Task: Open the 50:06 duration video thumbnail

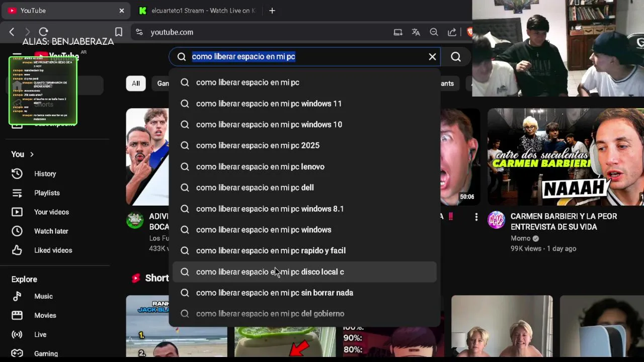Action: point(460,157)
